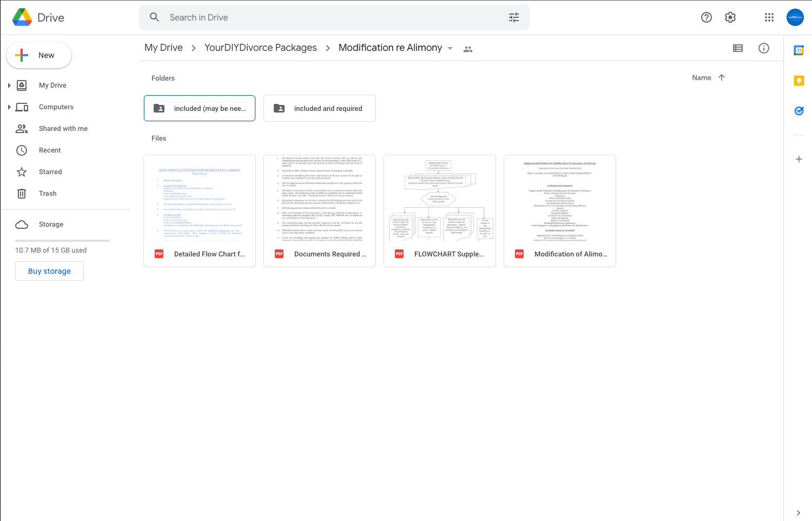
Task: Select 'included (may be nee...' folder
Action: click(200, 108)
